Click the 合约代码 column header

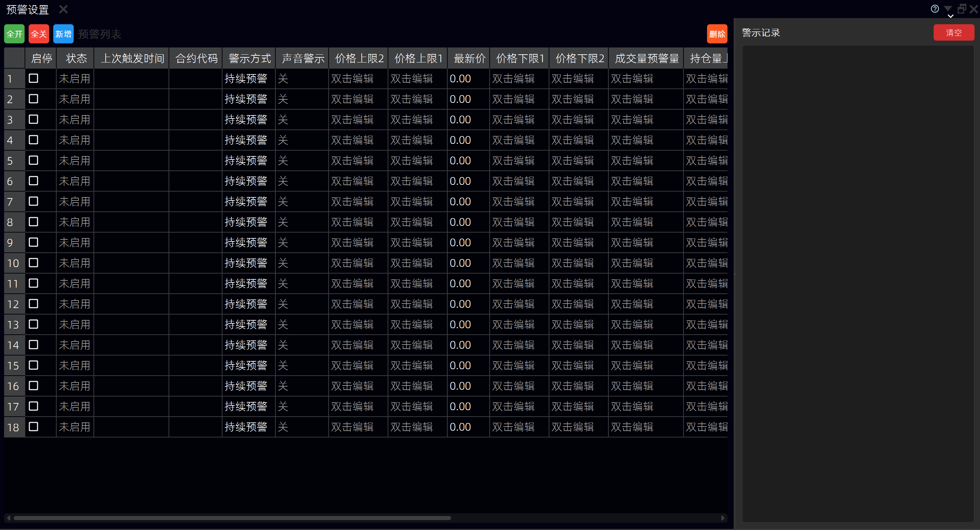[x=196, y=58]
